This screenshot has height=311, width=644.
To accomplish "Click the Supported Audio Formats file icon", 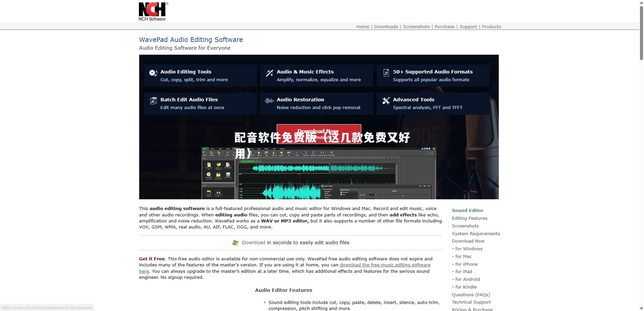I will pos(386,73).
